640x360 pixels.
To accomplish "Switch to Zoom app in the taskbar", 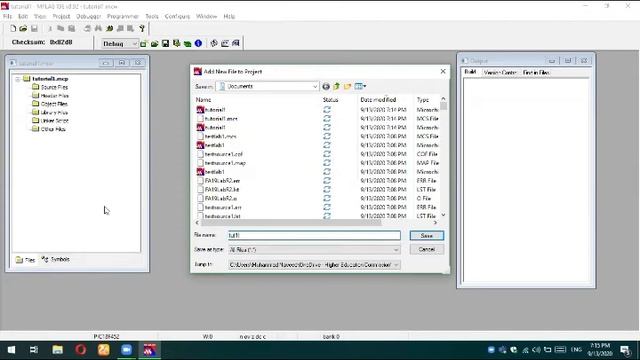I will coord(127,350).
